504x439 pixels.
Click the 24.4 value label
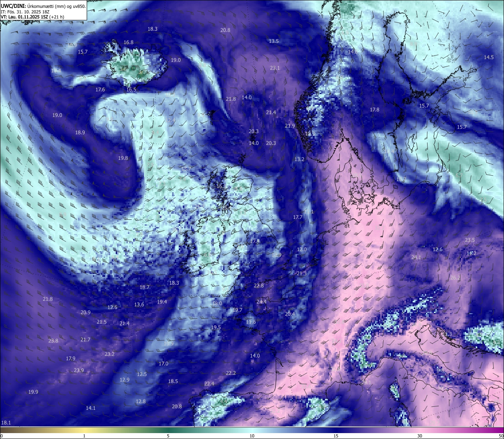pyautogui.click(x=261, y=302)
